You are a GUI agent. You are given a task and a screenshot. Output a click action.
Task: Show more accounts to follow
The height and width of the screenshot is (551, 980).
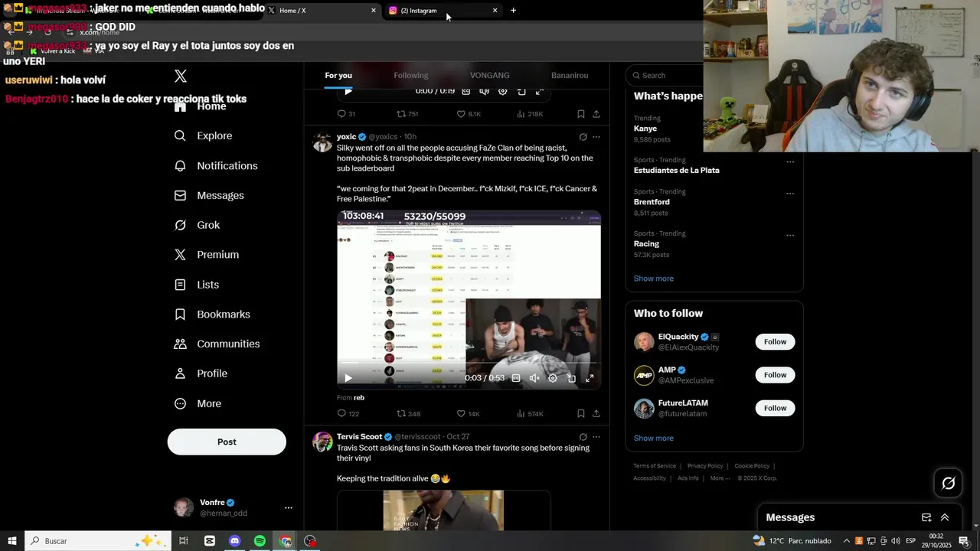[x=654, y=439]
